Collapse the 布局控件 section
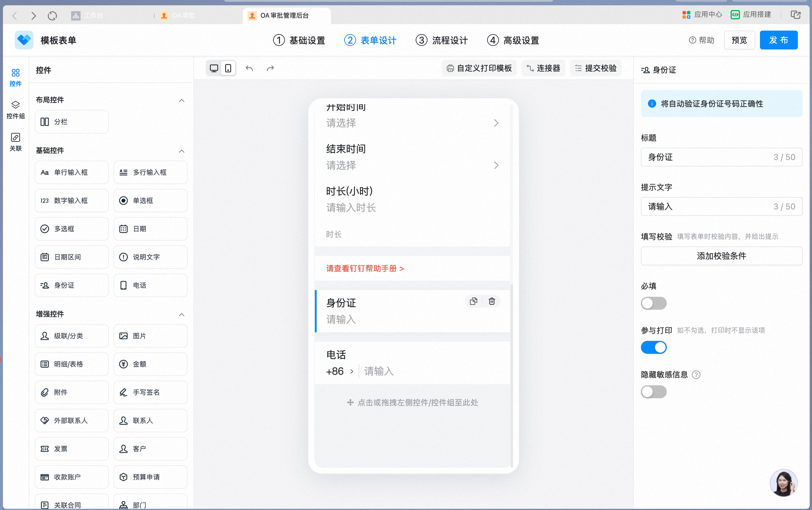Image resolution: width=812 pixels, height=510 pixels. coord(182,101)
